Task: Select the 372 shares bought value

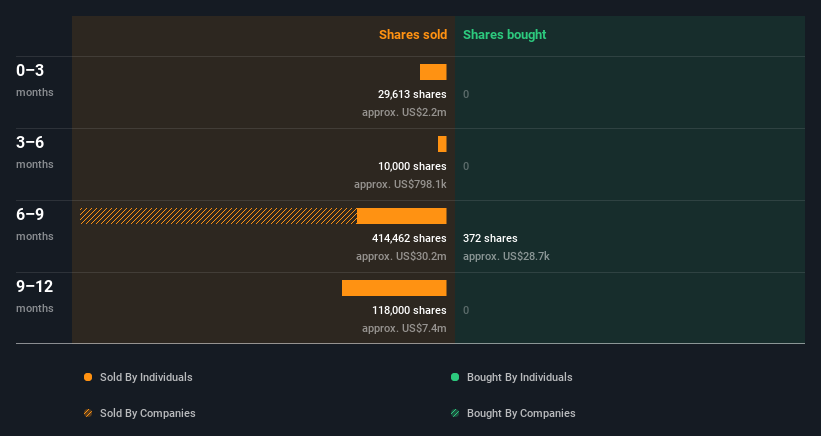Action: pyautogui.click(x=490, y=238)
